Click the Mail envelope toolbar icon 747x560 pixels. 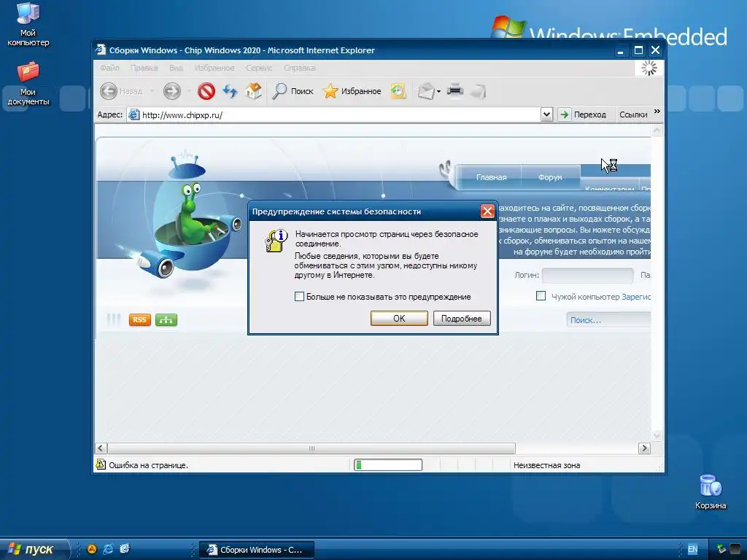pyautogui.click(x=426, y=91)
